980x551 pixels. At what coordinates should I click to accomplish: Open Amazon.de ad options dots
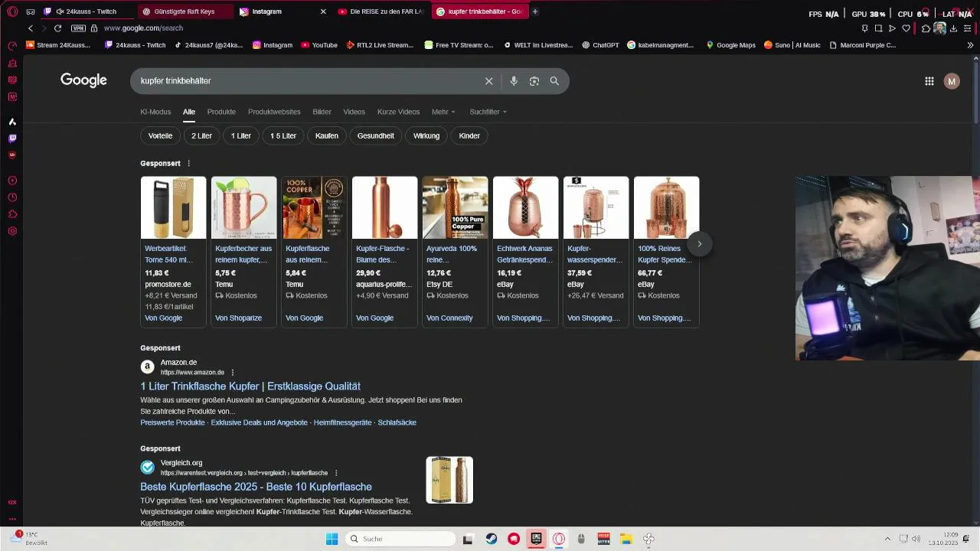click(233, 373)
